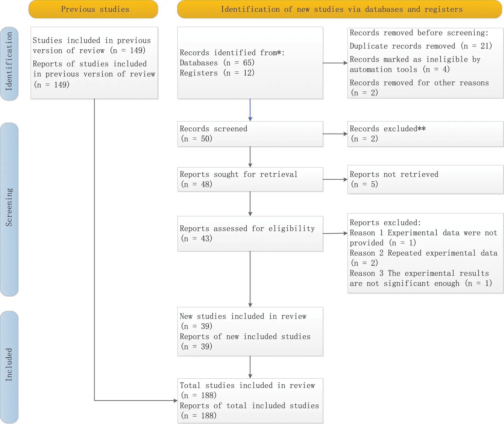This screenshot has height=424, width=504.
Task: Select the vertical "Screening" side label
Action: (x=9, y=209)
